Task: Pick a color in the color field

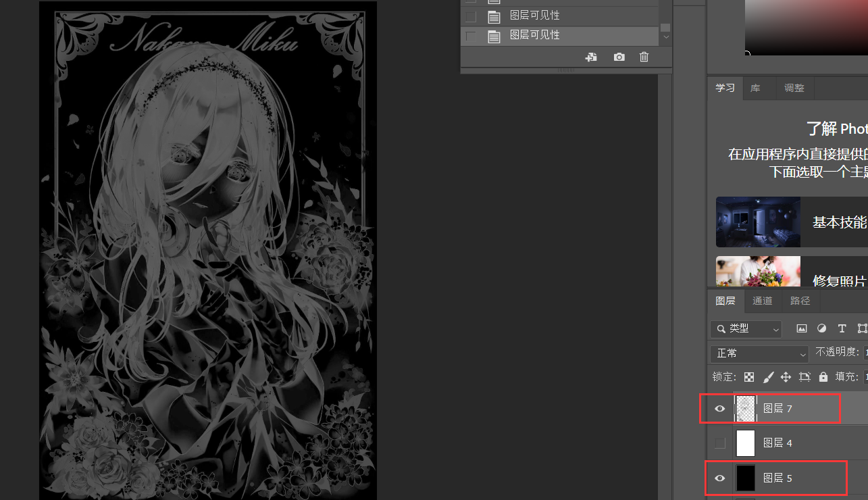Action: point(807,27)
